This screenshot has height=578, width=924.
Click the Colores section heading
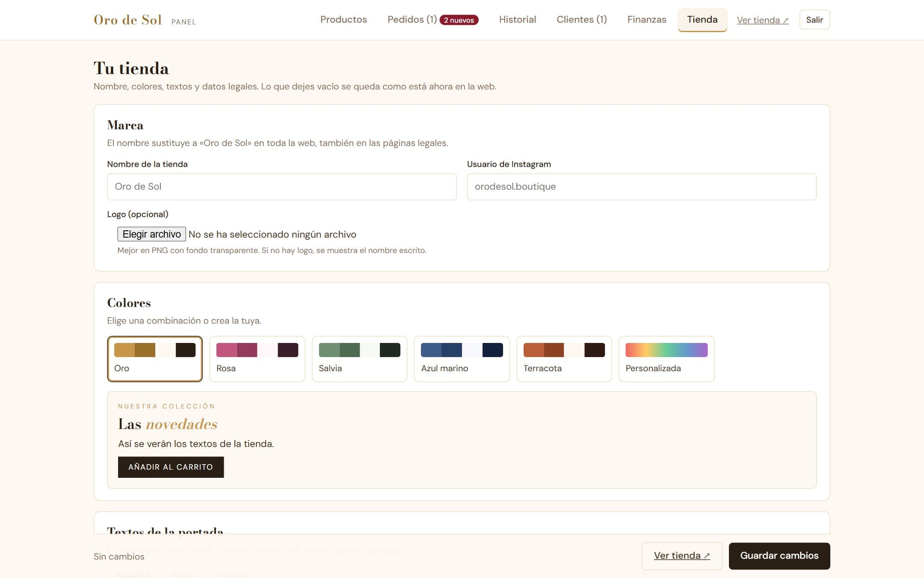(x=129, y=303)
